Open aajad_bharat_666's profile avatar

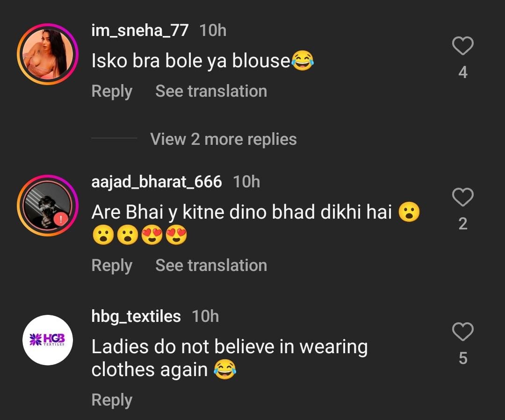[47, 205]
